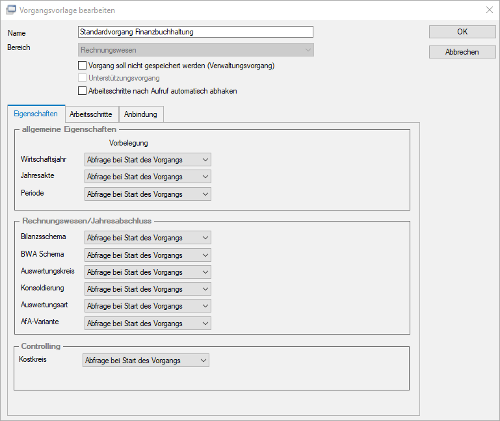Screen dimensions: 500x421
Task: Cancel with the Abbrechen button
Action: 462,52
